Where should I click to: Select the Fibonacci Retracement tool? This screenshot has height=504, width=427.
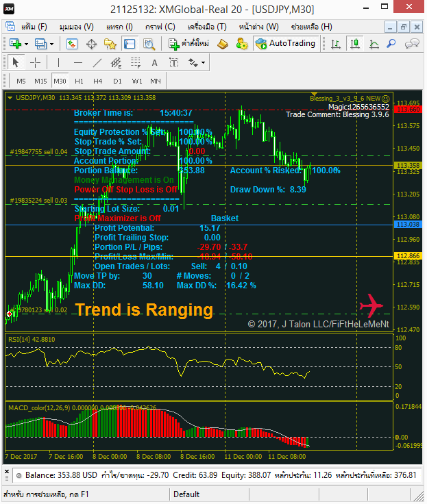[x=136, y=63]
